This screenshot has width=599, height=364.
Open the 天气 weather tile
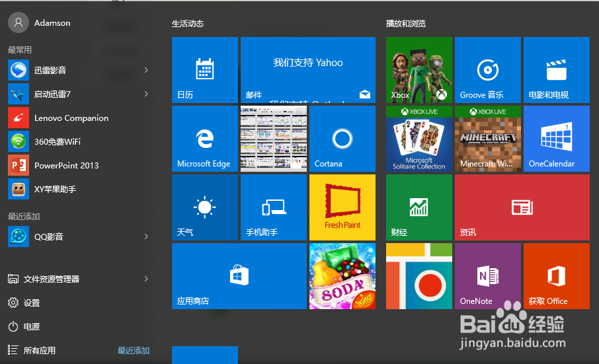(x=205, y=207)
